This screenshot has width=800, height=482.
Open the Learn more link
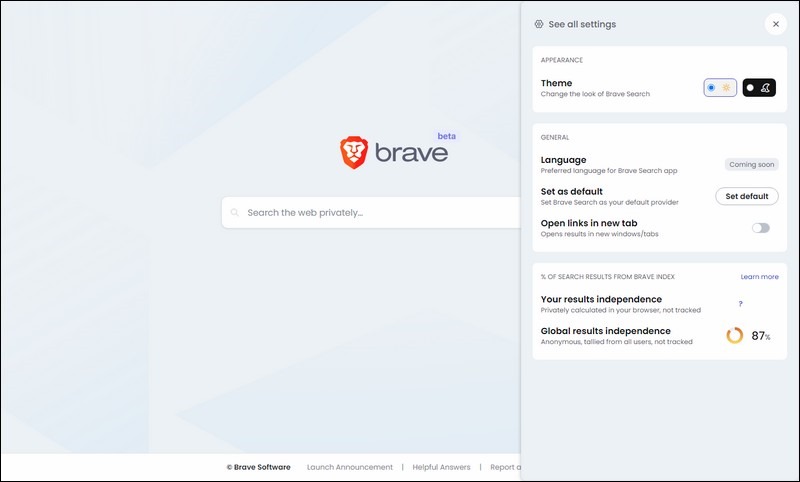point(759,276)
